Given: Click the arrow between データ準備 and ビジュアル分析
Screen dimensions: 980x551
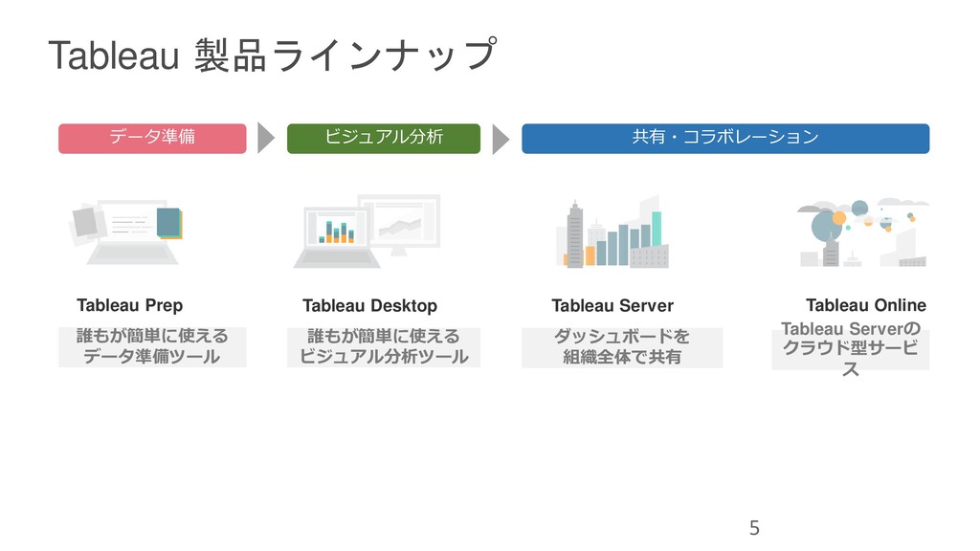Looking at the screenshot, I should (266, 138).
